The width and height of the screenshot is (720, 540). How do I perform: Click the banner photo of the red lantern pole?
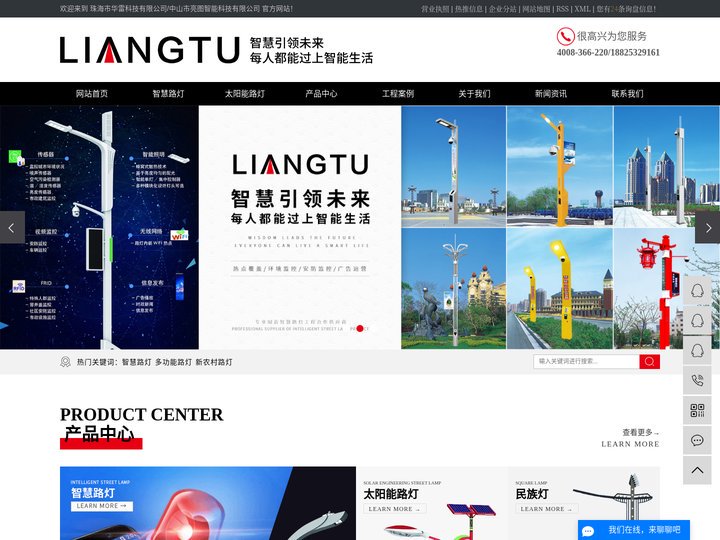(666, 288)
